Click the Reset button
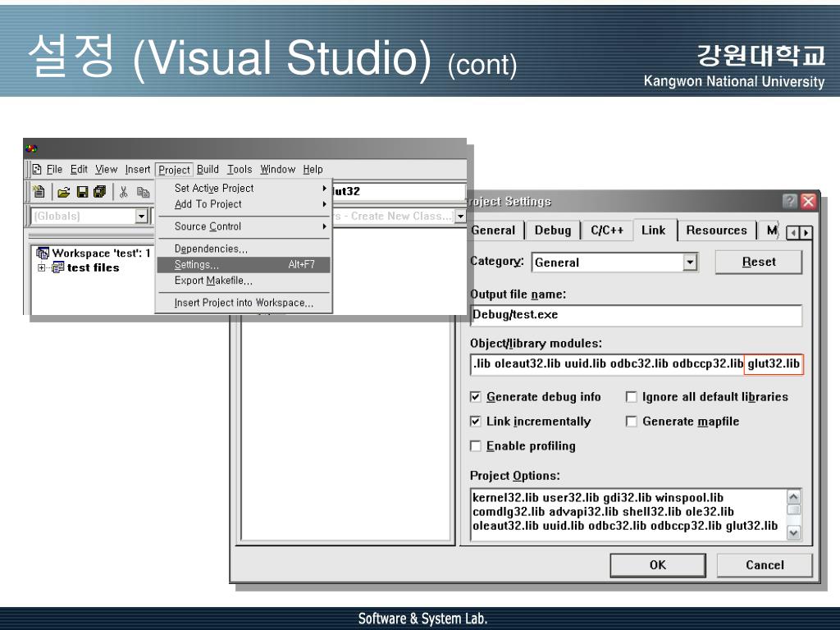The image size is (840, 630). pyautogui.click(x=759, y=262)
